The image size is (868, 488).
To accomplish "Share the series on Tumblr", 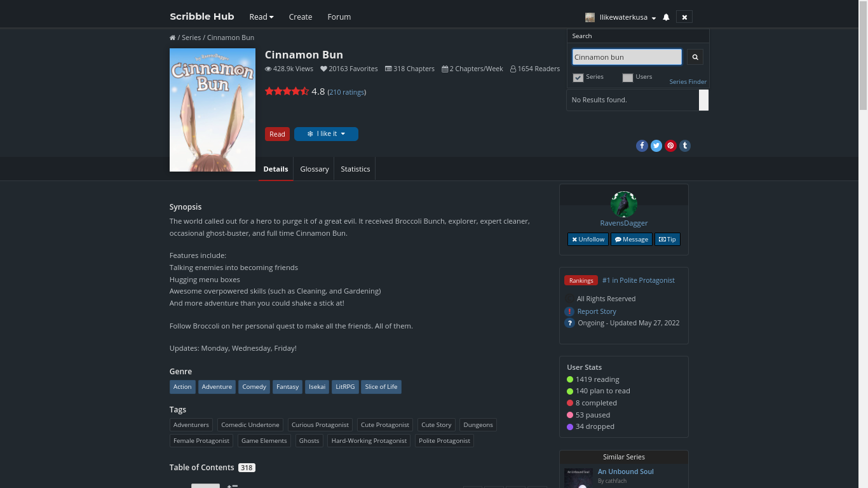I will 685,146.
